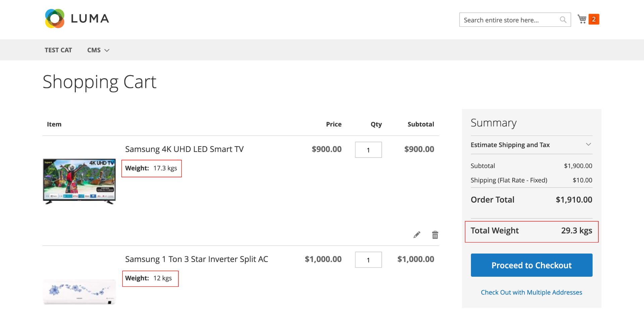Image resolution: width=644 pixels, height=321 pixels.
Task: Open the shopping cart icon
Action: pyautogui.click(x=582, y=19)
